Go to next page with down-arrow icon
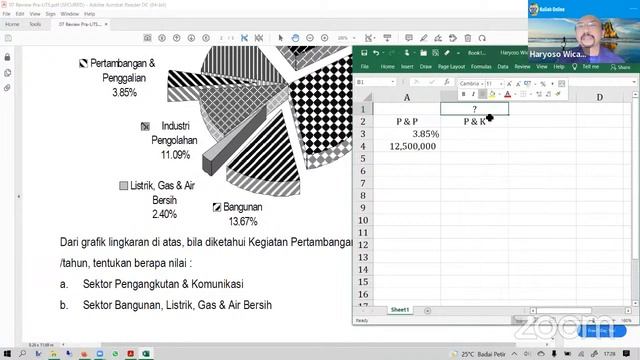The height and width of the screenshot is (360, 640). point(191,38)
